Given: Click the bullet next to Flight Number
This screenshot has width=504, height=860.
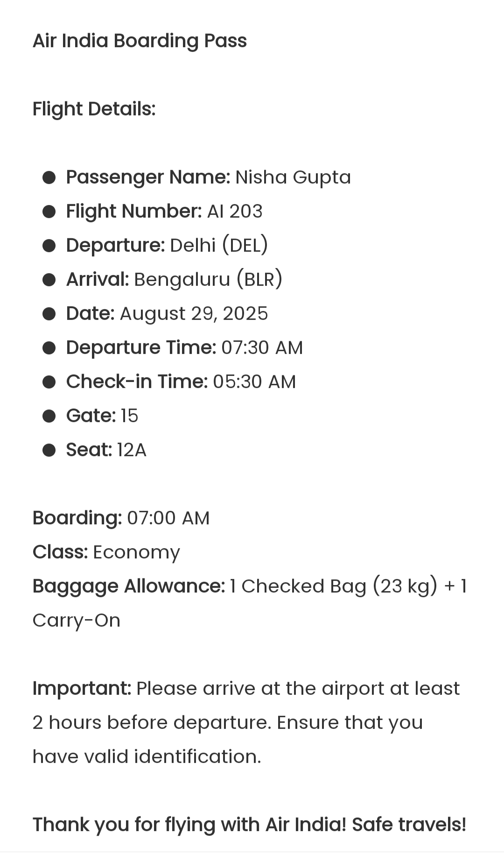Looking at the screenshot, I should tap(49, 212).
